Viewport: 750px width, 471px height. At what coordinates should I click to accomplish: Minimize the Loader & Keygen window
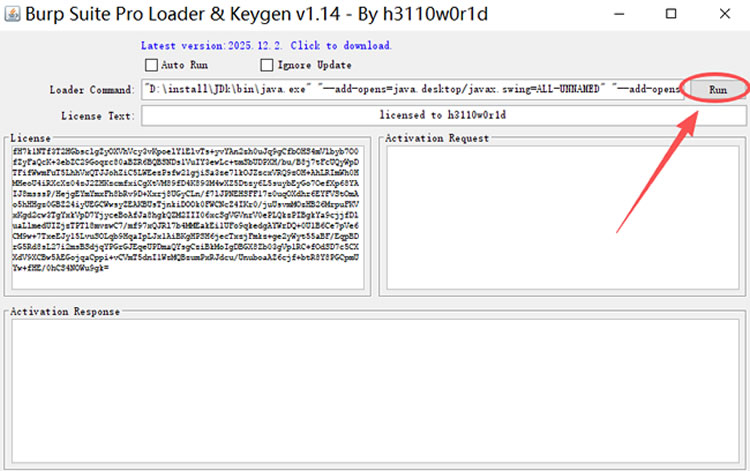point(619,14)
